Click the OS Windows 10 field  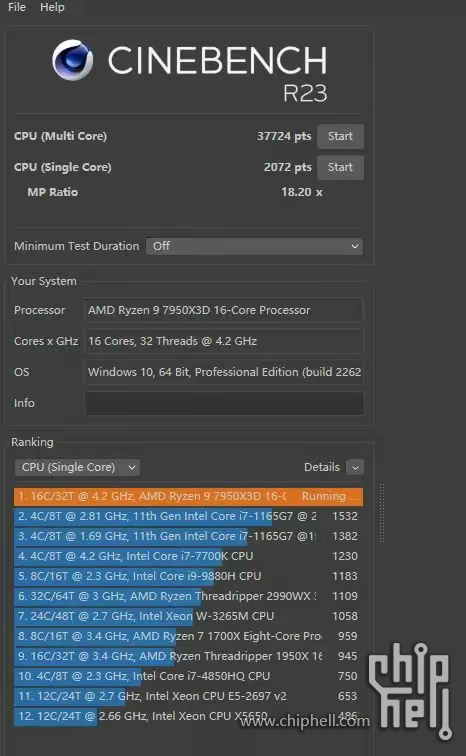pyautogui.click(x=224, y=372)
